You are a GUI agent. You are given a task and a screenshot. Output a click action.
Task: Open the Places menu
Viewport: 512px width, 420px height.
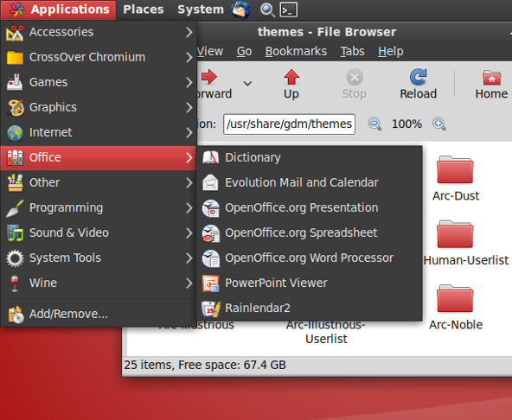click(x=144, y=10)
